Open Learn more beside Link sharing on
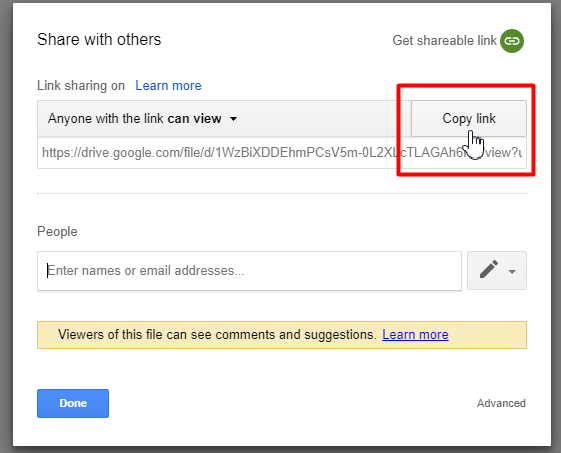The image size is (561, 453). 168,86
